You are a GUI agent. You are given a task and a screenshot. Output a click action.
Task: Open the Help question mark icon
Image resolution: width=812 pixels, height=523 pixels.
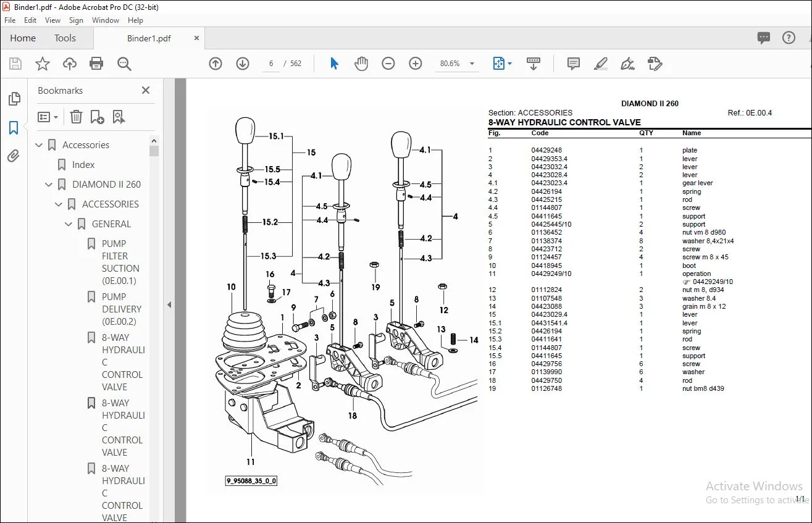[789, 38]
